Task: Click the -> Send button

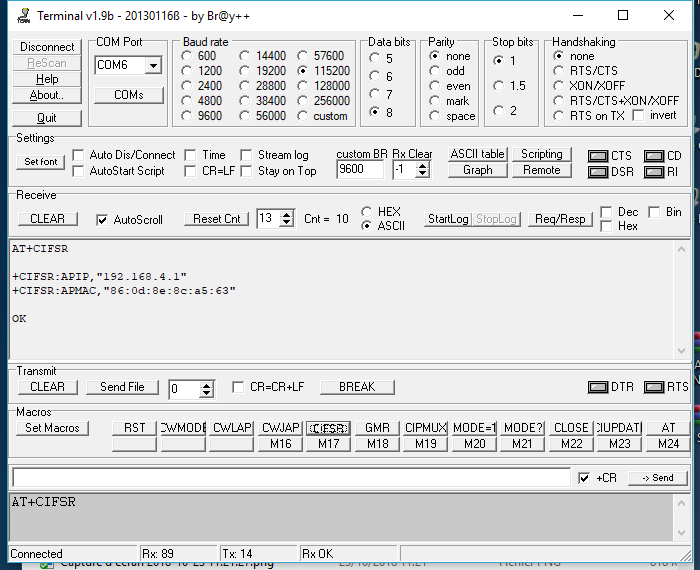Action: 658,478
